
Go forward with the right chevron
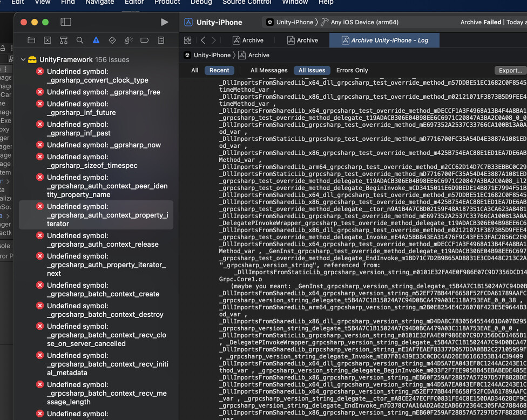[x=214, y=40]
